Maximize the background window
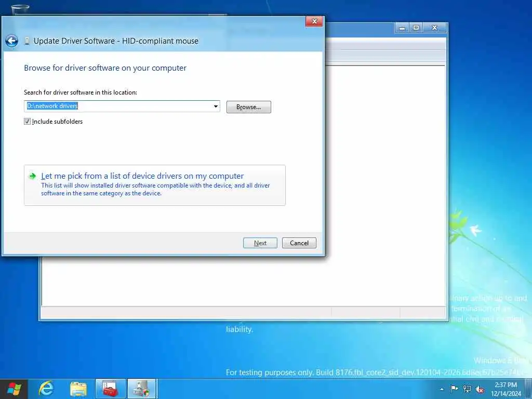 point(416,28)
